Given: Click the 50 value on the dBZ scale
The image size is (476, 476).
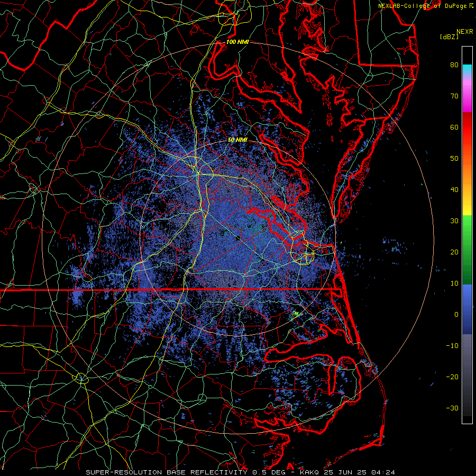Looking at the screenshot, I should coord(454,159).
